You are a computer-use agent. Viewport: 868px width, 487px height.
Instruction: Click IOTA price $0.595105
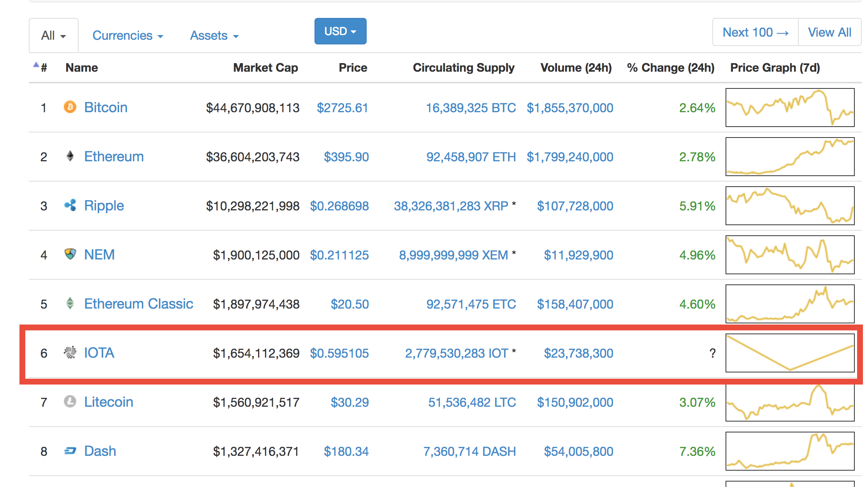(x=339, y=353)
